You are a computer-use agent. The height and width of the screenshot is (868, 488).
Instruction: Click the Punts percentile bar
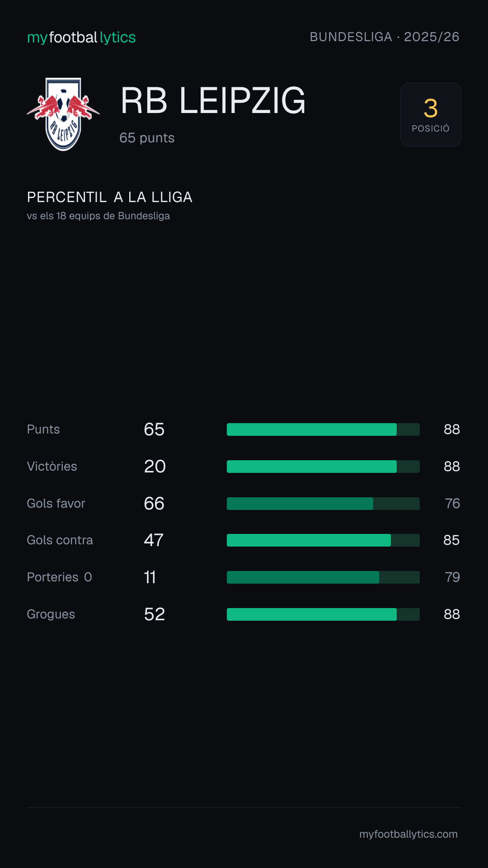click(323, 429)
